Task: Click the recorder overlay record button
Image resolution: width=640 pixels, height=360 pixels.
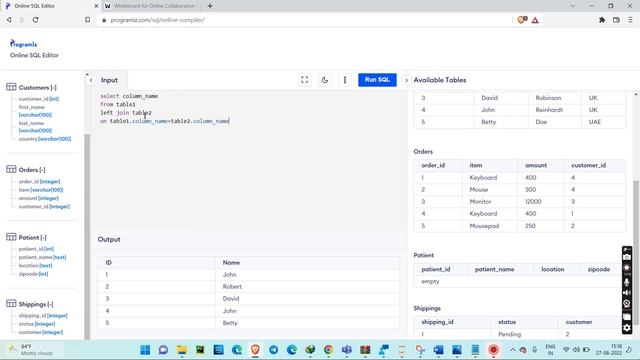Action: tap(627, 268)
